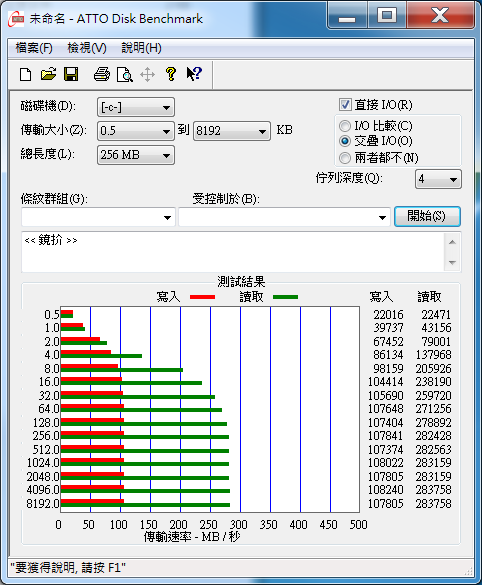Maximize the ATTO Disk Benchmark window
482x585 pixels.
[x=386, y=16]
